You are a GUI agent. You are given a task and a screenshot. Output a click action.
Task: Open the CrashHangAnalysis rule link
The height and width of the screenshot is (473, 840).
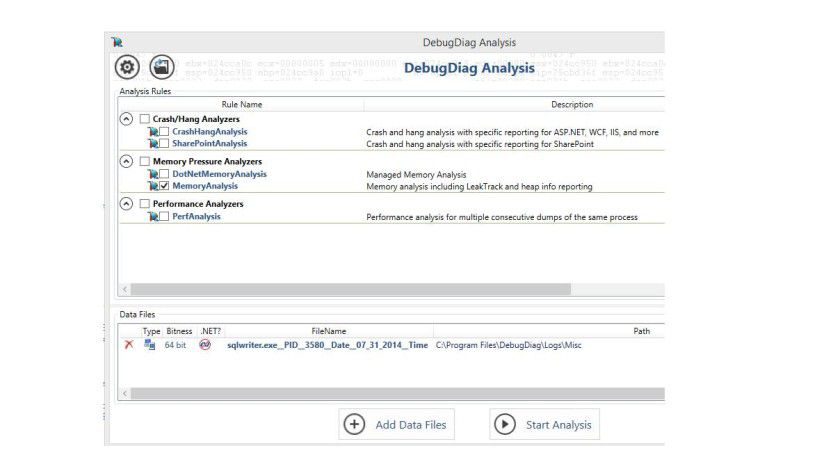[x=209, y=131]
